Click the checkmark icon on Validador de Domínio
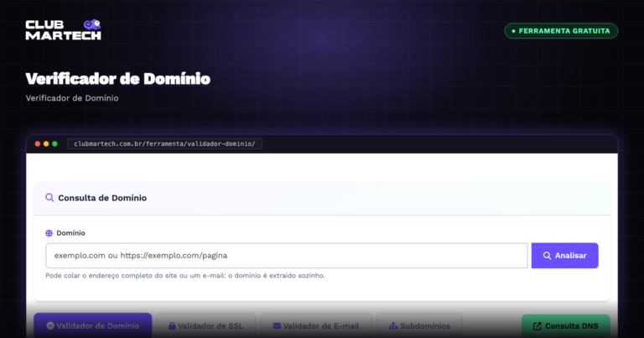Screen dimensions: 644x338 (x=50, y=325)
